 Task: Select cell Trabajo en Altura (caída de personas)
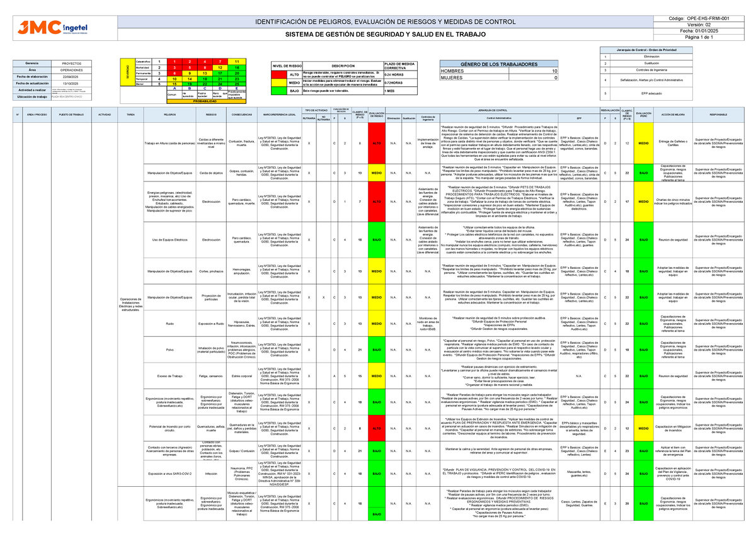click(x=170, y=143)
